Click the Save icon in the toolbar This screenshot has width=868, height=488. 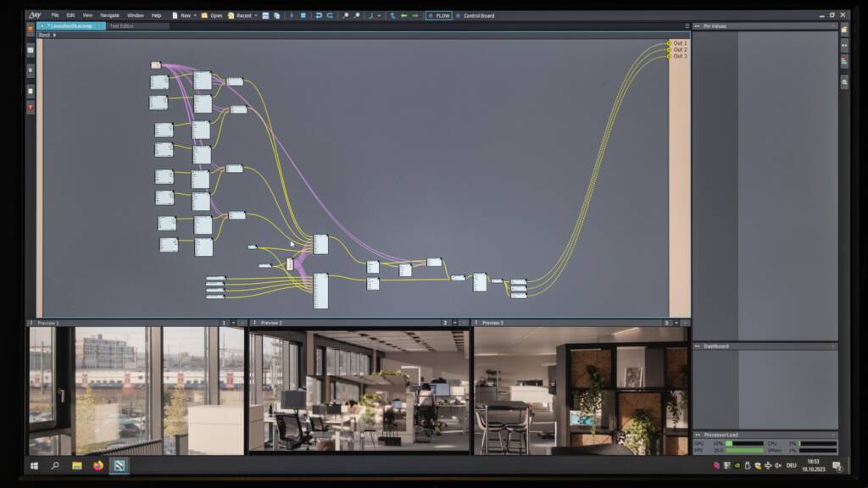[x=265, y=15]
